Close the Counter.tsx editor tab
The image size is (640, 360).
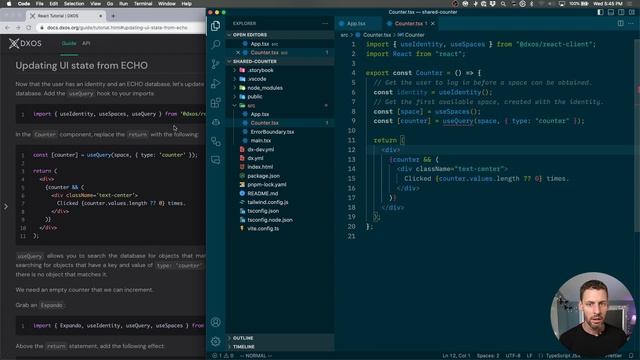pos(433,24)
